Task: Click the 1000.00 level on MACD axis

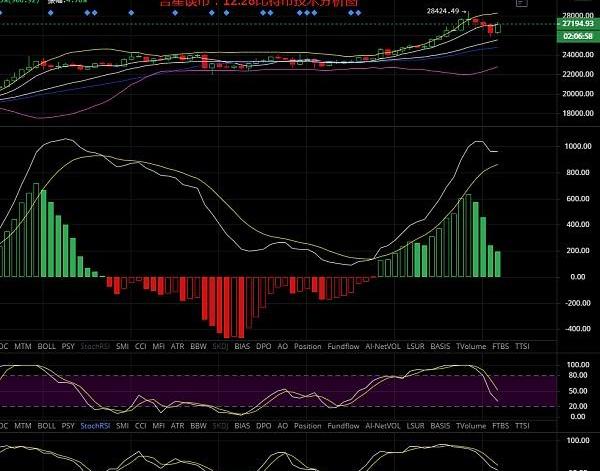Action: click(x=551, y=146)
